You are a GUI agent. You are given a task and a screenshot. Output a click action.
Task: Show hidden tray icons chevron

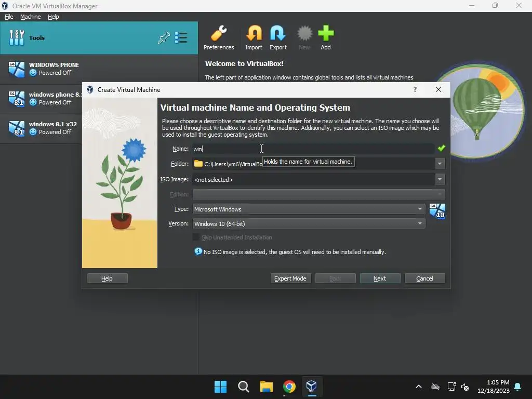coord(419,387)
